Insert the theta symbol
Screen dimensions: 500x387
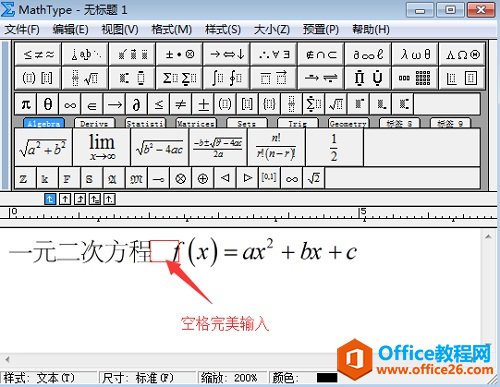click(48, 105)
